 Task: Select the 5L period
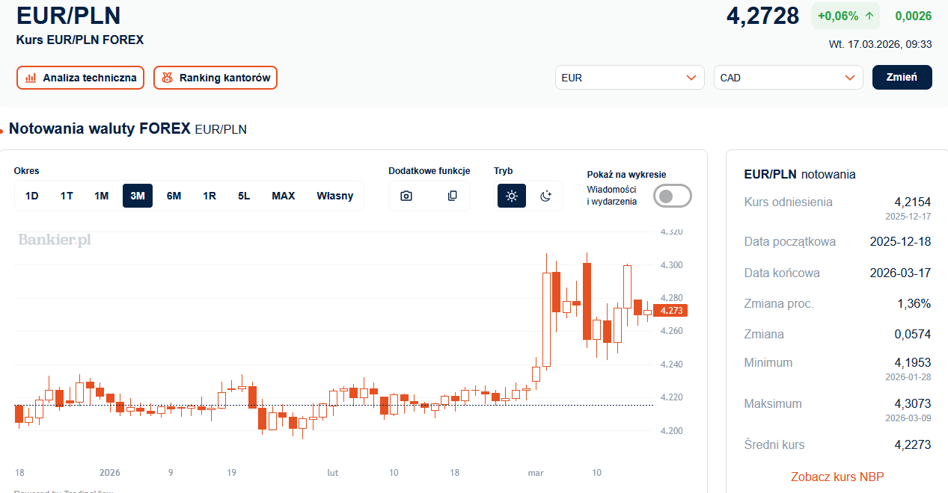(244, 196)
